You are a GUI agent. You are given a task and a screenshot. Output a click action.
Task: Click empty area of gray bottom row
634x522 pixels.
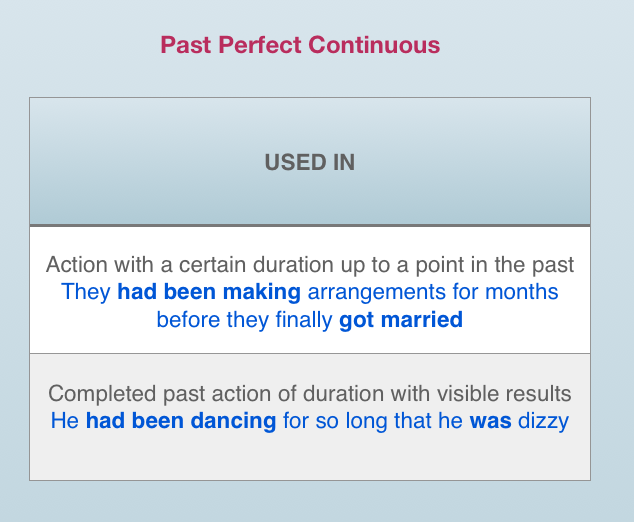tap(310, 457)
